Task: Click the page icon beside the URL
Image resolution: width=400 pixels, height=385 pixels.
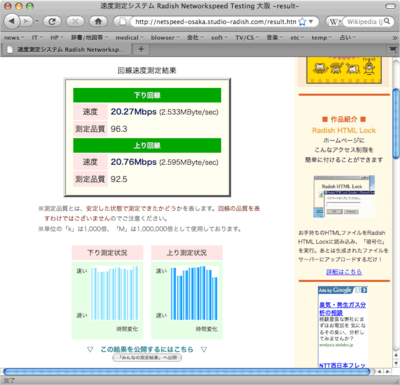Action: tap(123, 22)
